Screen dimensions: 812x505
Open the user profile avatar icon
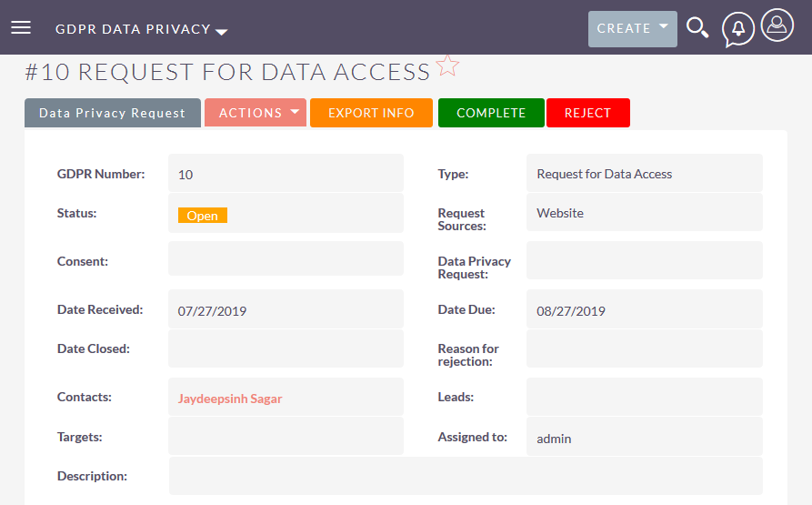pyautogui.click(x=777, y=25)
